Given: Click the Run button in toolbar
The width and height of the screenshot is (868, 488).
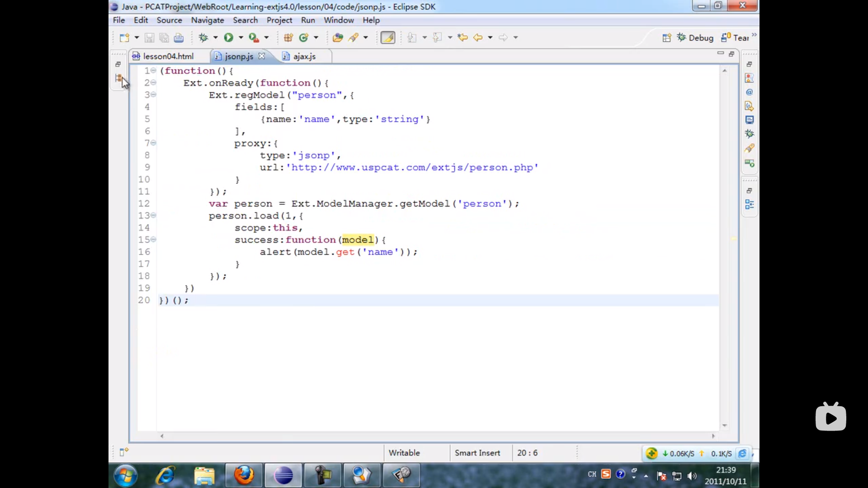Looking at the screenshot, I should click(x=228, y=38).
